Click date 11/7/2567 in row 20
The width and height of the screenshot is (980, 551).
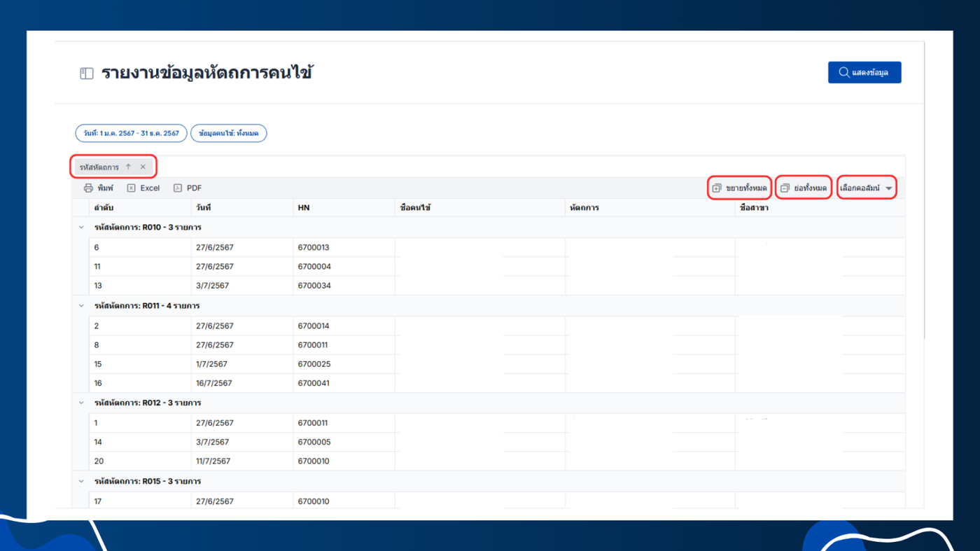pos(242,461)
